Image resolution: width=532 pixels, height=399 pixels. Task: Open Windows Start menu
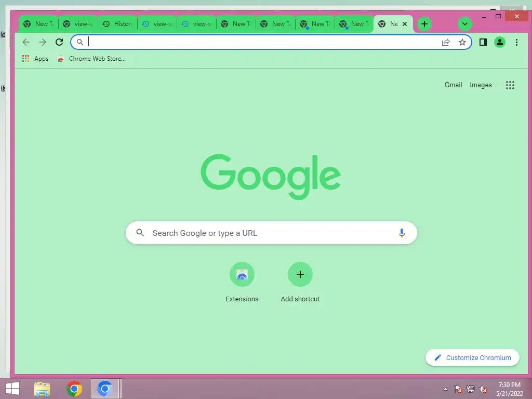click(12, 389)
